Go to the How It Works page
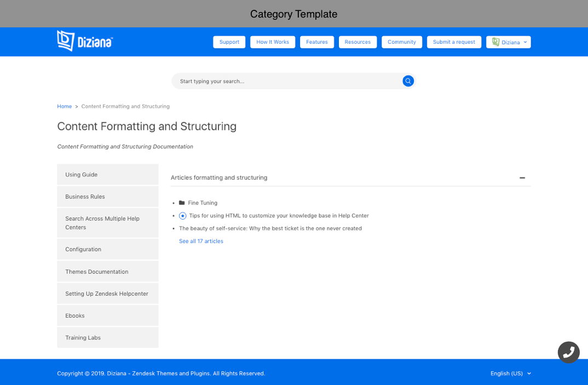This screenshot has width=588, height=385. click(273, 42)
